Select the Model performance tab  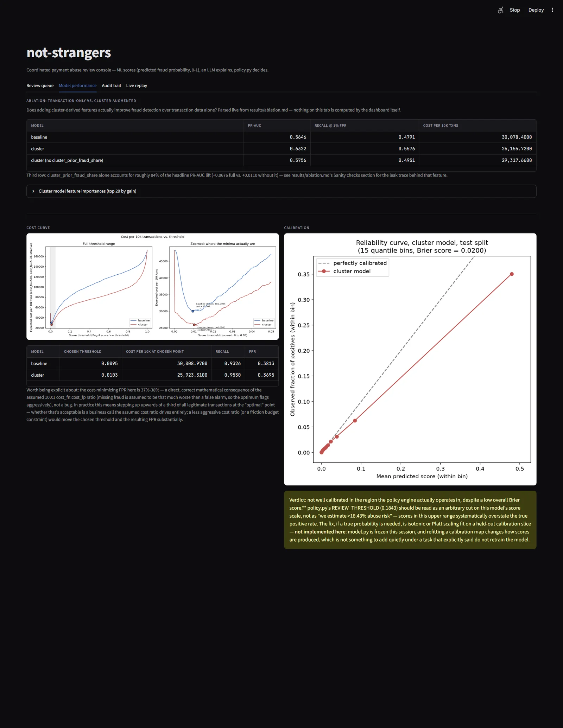(77, 85)
